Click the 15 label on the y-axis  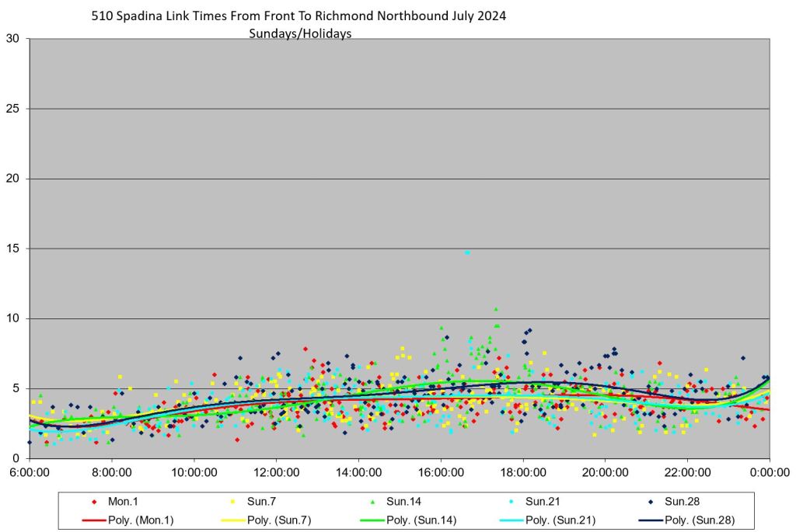pyautogui.click(x=12, y=249)
